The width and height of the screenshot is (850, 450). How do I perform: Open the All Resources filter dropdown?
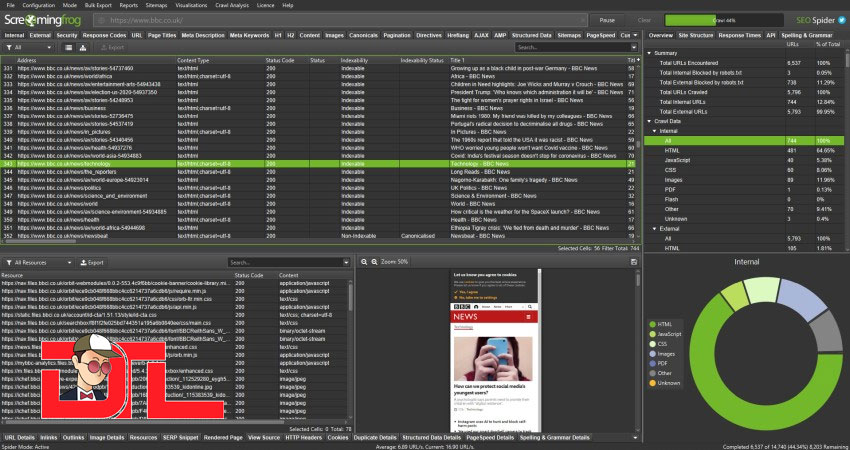coord(39,262)
